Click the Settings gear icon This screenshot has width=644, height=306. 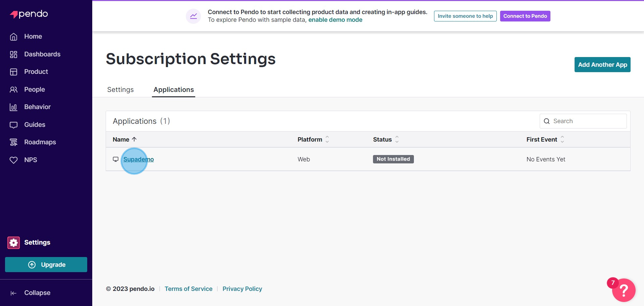click(x=14, y=243)
